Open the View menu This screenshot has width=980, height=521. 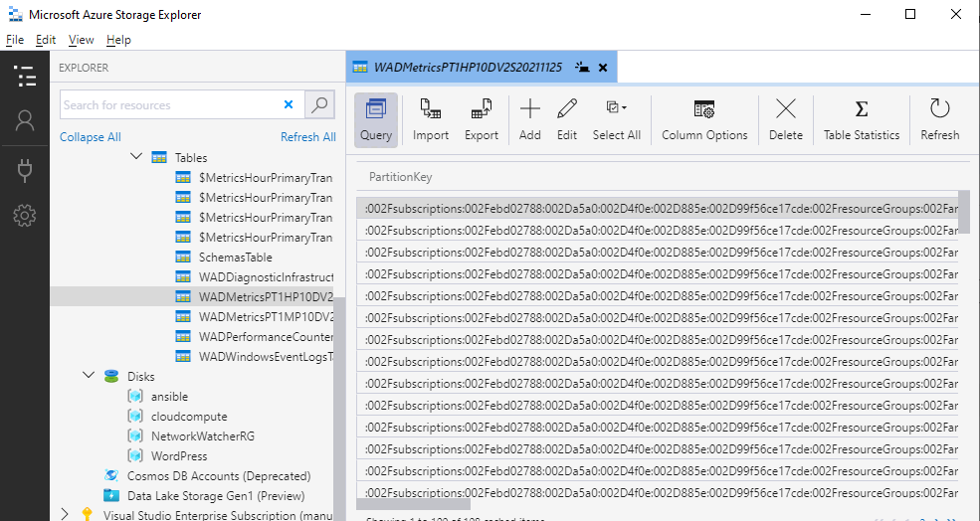coord(82,40)
